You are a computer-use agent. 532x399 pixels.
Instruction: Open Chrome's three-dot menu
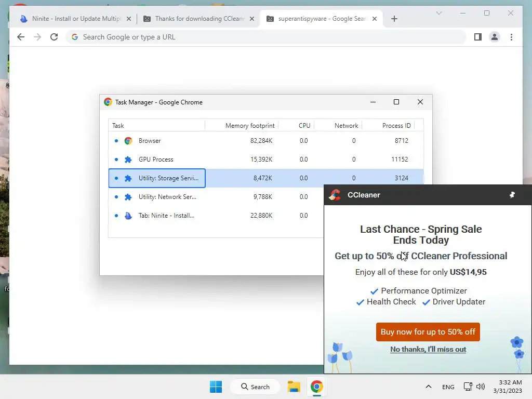(511, 37)
